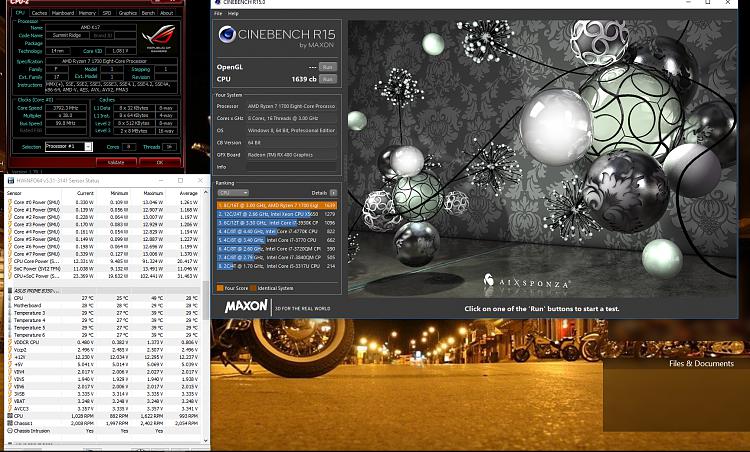Select the Core #7 Power (SMU) sensor row
This screenshot has height=452, width=750.
103,254
